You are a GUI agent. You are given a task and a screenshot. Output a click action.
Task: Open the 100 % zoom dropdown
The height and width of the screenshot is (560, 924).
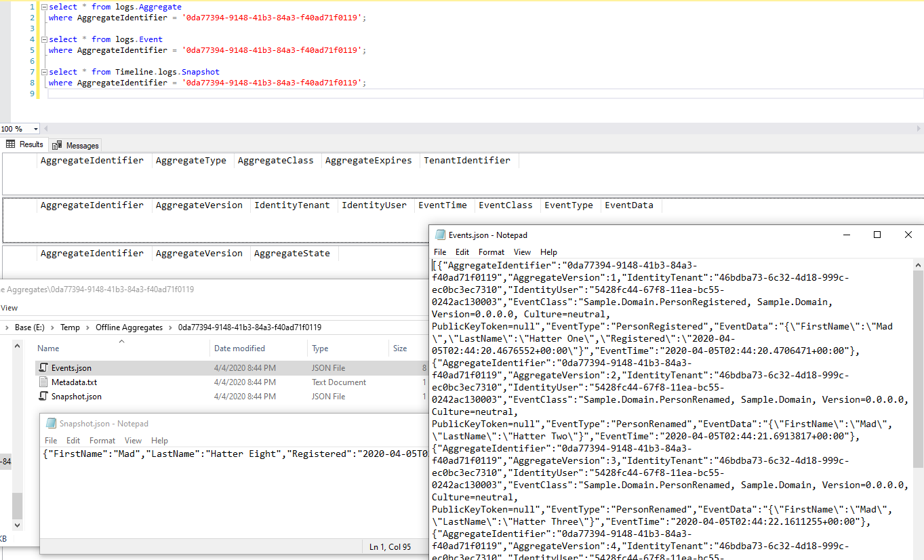36,129
